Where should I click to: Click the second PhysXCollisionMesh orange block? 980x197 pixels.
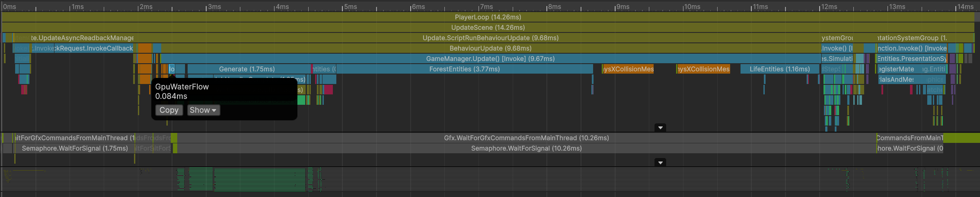click(703, 69)
